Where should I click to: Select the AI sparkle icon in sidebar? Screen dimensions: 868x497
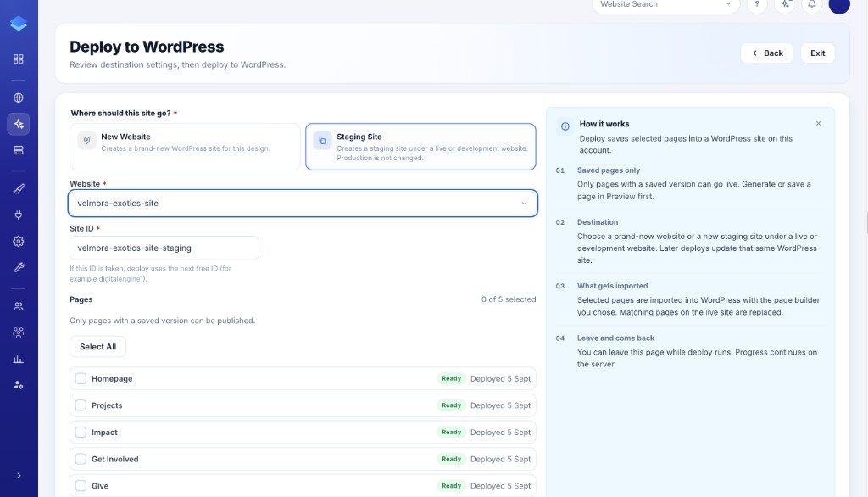(x=19, y=124)
